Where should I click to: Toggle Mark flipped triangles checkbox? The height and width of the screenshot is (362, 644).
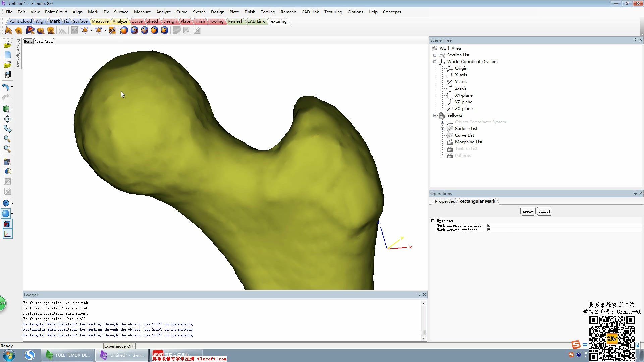coord(489,226)
